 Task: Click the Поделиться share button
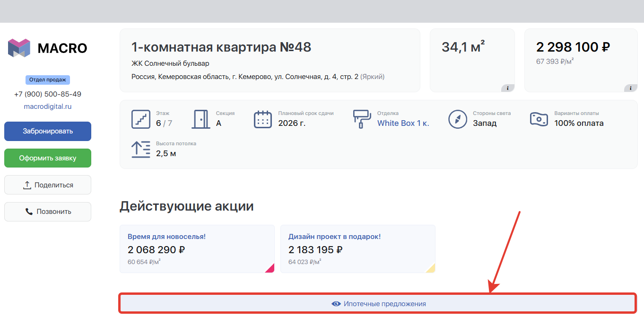pos(48,185)
